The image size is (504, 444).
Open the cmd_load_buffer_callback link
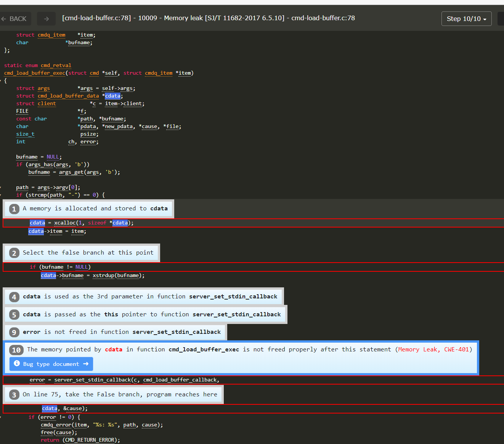coord(180,380)
